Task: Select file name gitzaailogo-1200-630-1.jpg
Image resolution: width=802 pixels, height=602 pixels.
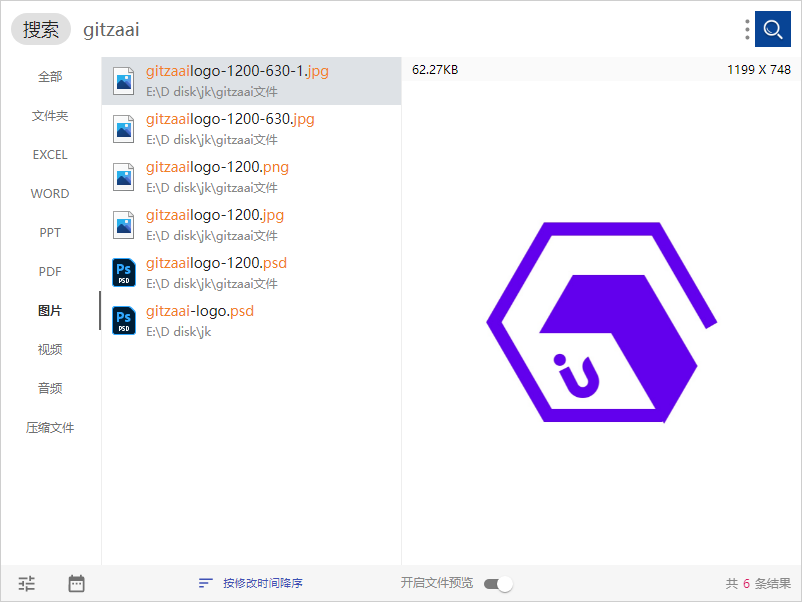Action: tap(237, 71)
